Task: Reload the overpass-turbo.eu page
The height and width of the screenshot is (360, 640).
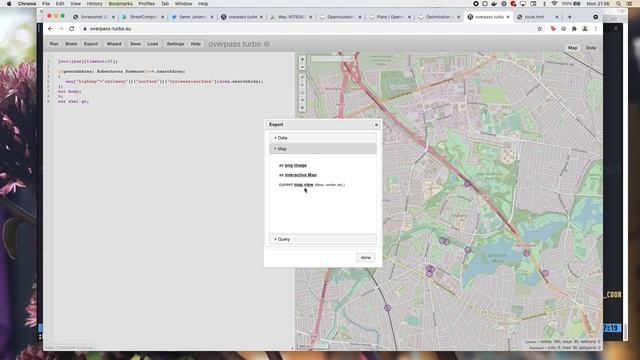Action: (x=72, y=29)
